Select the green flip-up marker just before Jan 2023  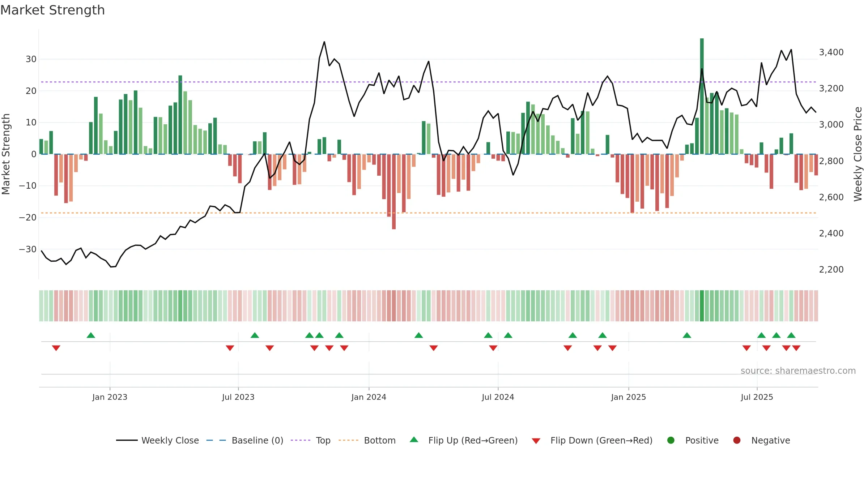tap(91, 335)
